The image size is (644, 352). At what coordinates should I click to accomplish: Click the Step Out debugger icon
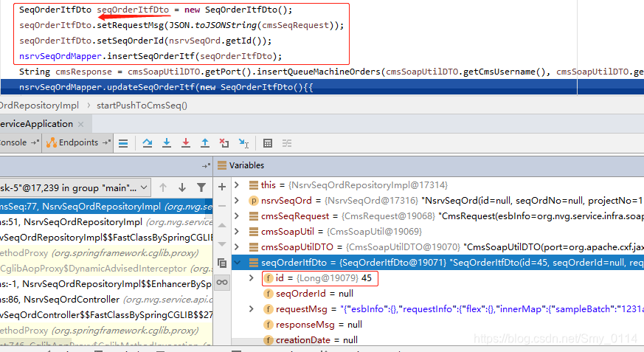(205, 143)
